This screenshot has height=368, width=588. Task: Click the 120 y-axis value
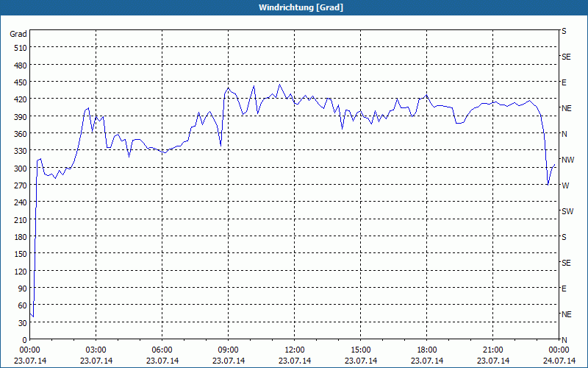[x=21, y=271]
